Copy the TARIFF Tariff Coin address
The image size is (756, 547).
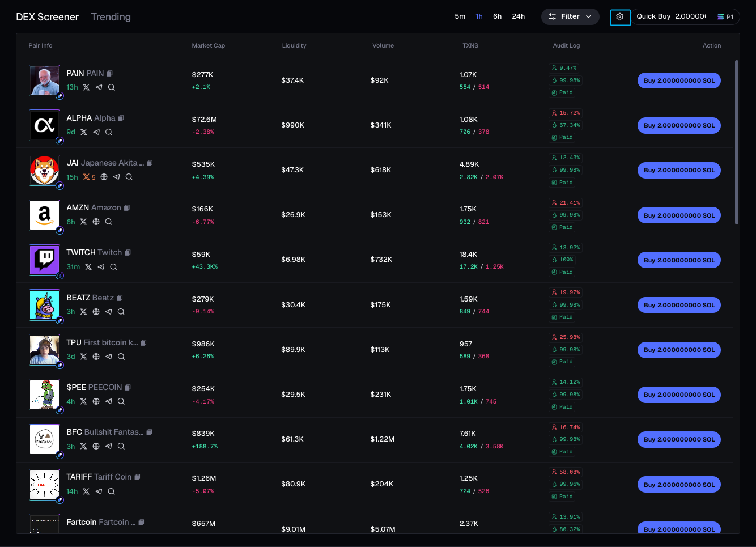(x=138, y=477)
